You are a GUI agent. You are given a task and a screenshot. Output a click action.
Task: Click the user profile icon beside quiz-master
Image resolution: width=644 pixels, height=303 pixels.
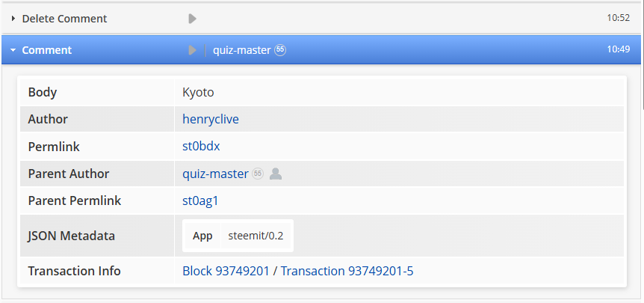click(x=276, y=174)
